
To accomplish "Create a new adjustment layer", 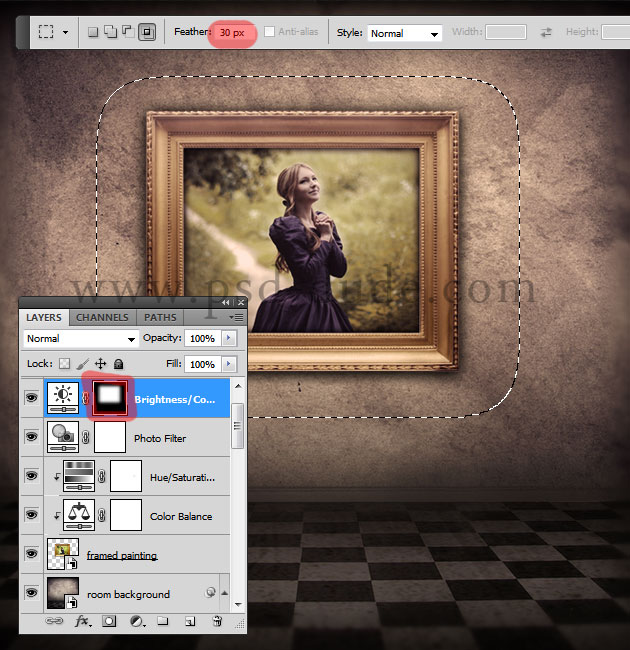I will pyautogui.click(x=135, y=621).
